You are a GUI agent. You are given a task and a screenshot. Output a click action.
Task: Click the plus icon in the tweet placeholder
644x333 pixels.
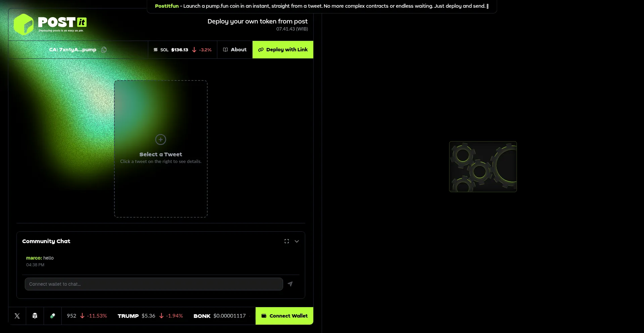click(x=161, y=140)
